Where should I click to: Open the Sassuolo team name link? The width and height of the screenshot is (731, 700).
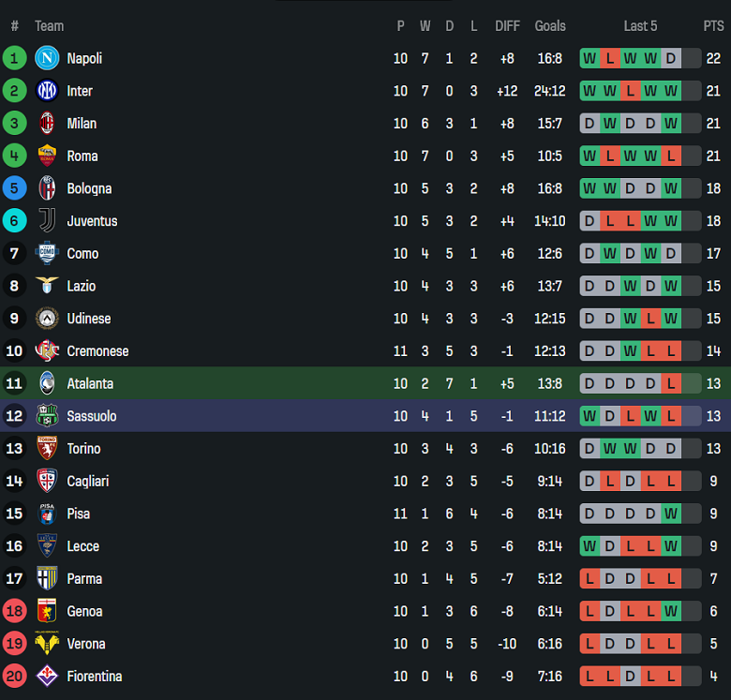point(92,416)
